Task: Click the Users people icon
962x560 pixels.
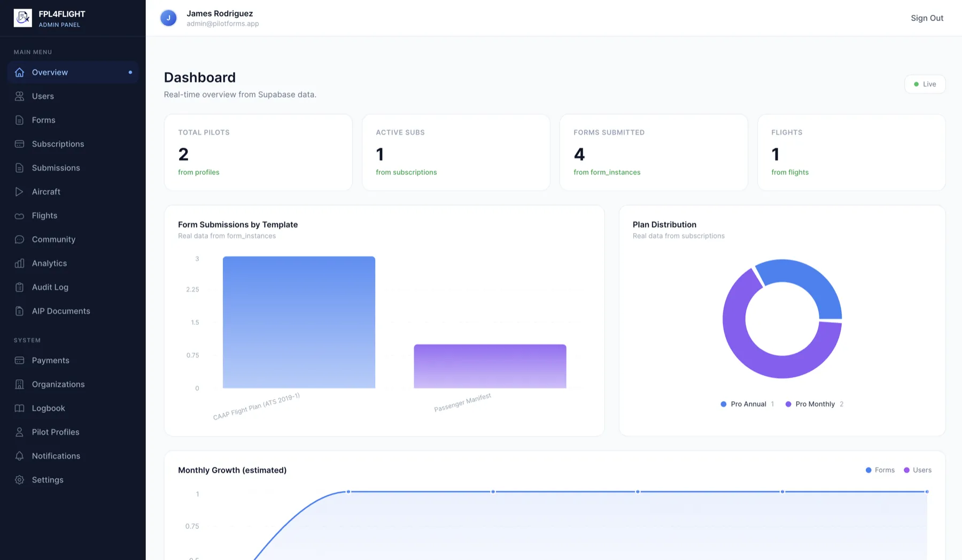Action: click(x=19, y=96)
